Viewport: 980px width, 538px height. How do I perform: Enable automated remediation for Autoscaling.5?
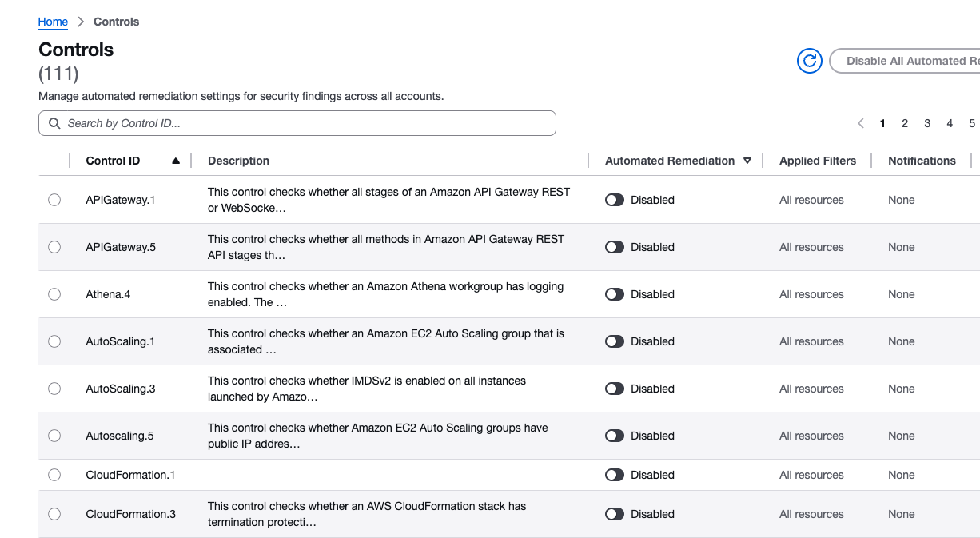615,436
